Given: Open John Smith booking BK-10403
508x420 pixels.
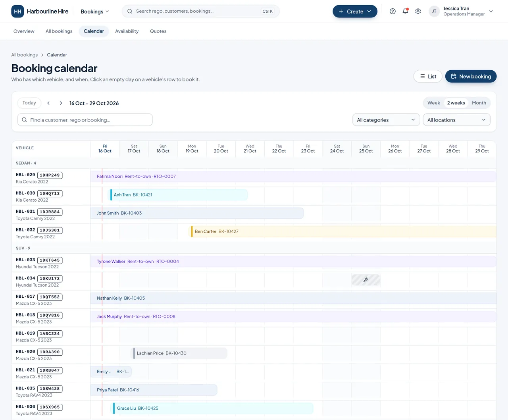Looking at the screenshot, I should (x=197, y=213).
